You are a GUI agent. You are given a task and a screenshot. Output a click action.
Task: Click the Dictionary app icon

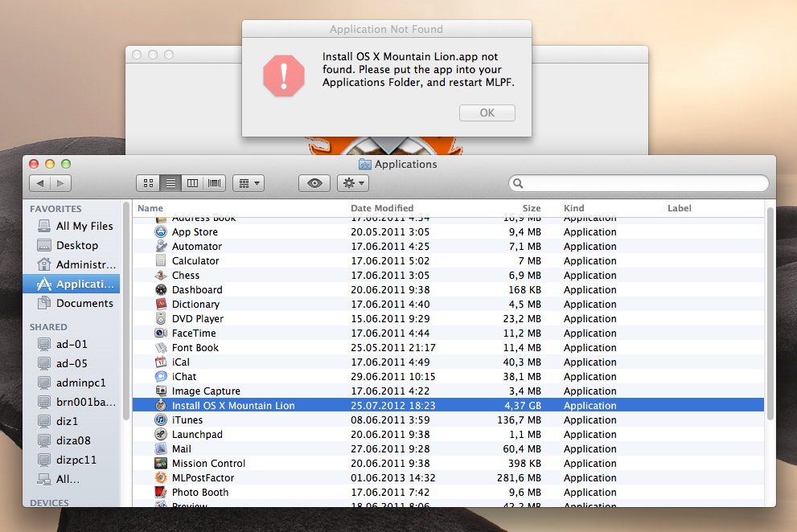[x=161, y=305]
